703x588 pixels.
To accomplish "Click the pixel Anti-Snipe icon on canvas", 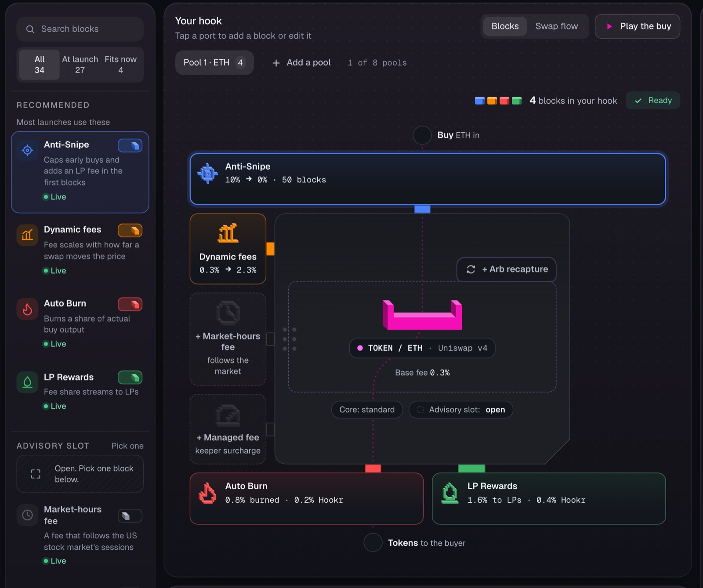I will (x=207, y=174).
